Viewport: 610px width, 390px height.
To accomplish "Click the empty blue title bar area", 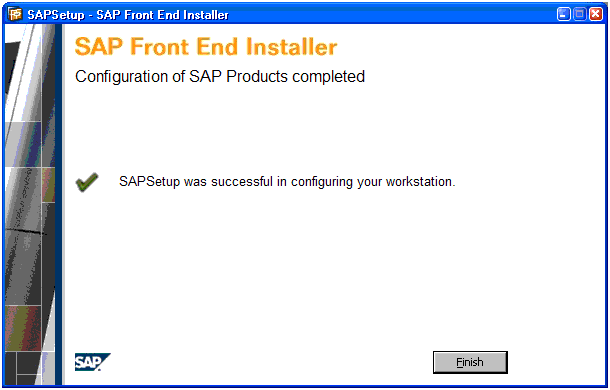I will [x=389, y=15].
